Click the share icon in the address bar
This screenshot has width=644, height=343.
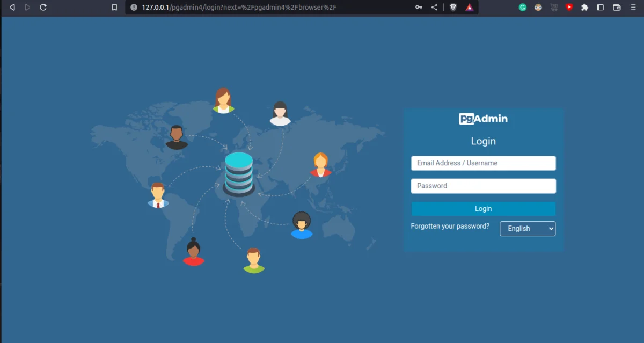435,8
